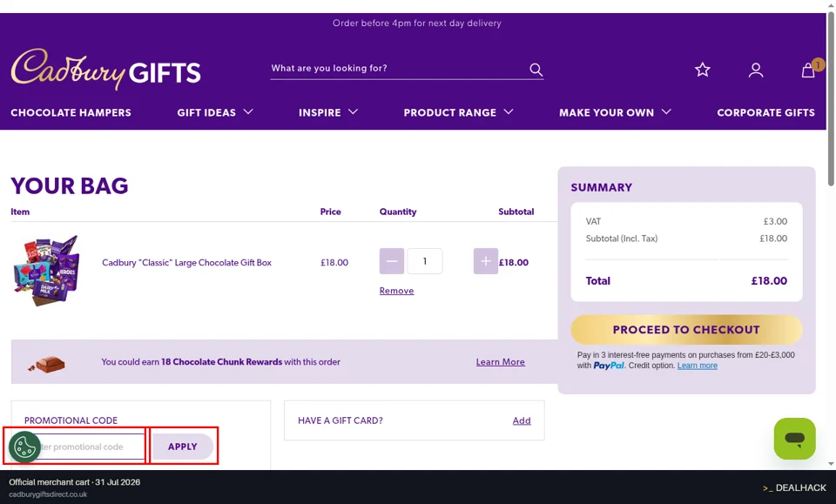Open Learn More about Chunk Rewards
Screen dimensions: 836x504
tap(500, 362)
